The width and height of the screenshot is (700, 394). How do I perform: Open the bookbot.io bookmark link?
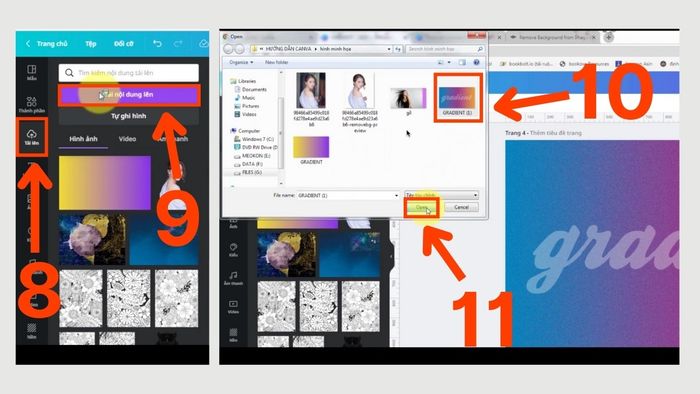tap(527, 64)
